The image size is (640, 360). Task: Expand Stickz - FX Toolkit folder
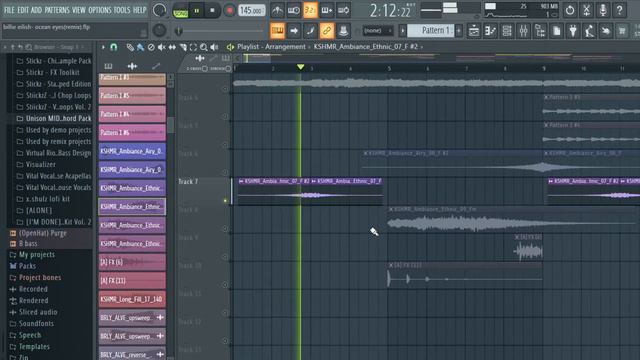pos(48,72)
